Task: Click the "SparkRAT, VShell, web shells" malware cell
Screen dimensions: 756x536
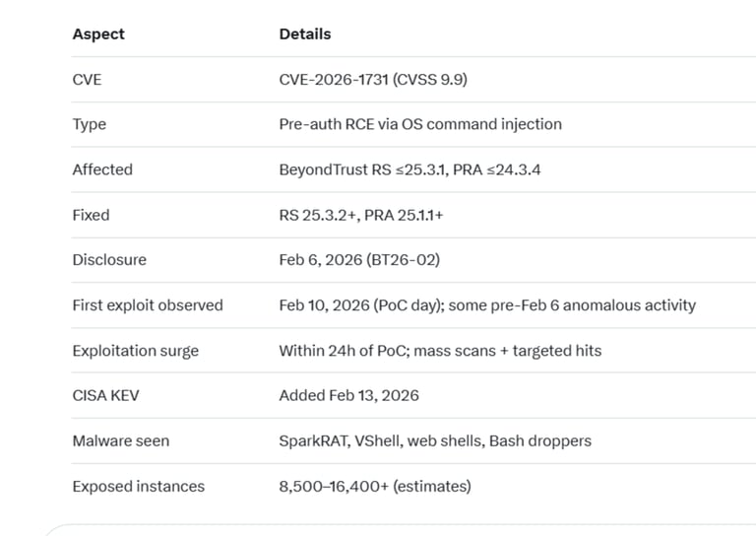Action: point(435,440)
